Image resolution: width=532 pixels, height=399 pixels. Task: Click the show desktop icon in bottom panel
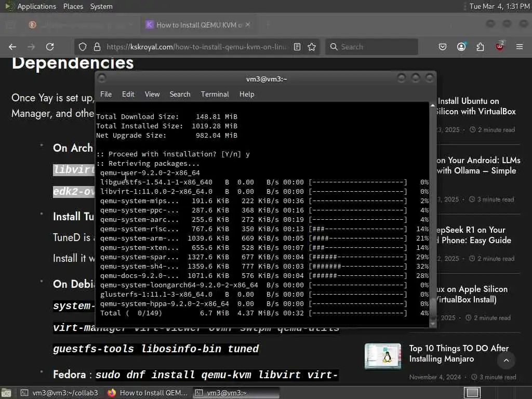point(6,393)
